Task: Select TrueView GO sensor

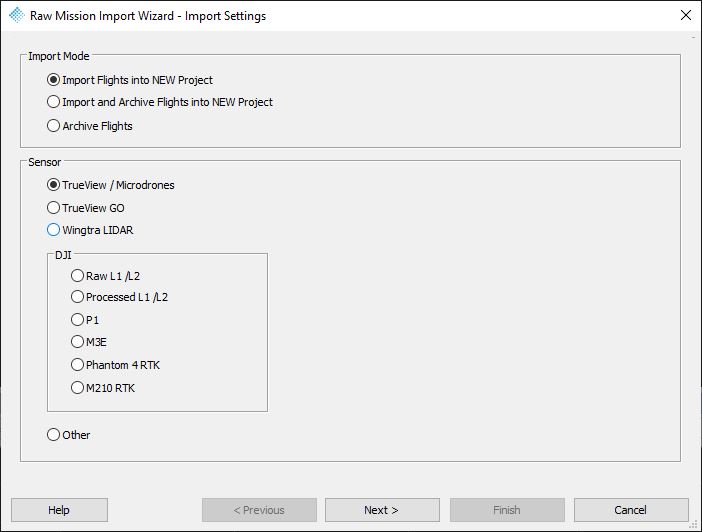Action: [x=86, y=208]
